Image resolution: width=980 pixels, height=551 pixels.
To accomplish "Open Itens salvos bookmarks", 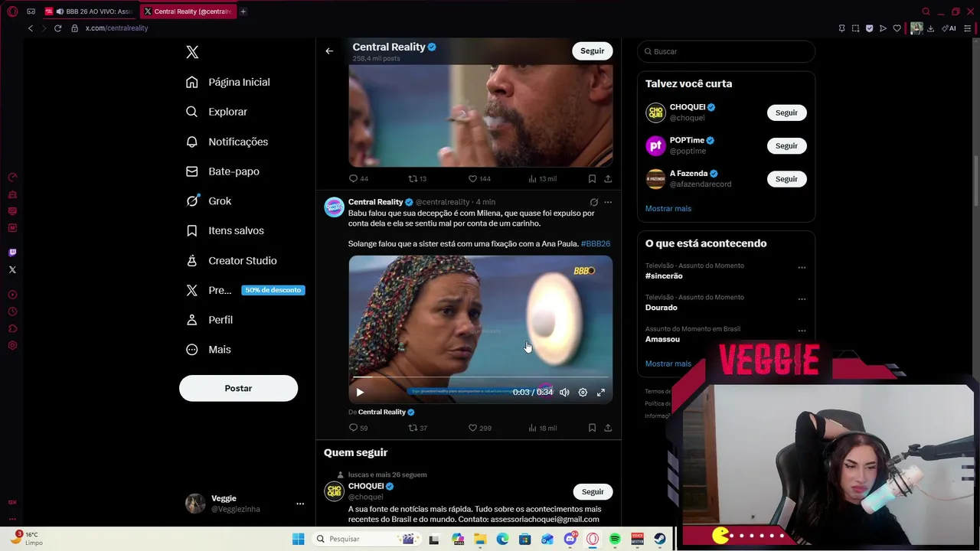I will click(225, 230).
